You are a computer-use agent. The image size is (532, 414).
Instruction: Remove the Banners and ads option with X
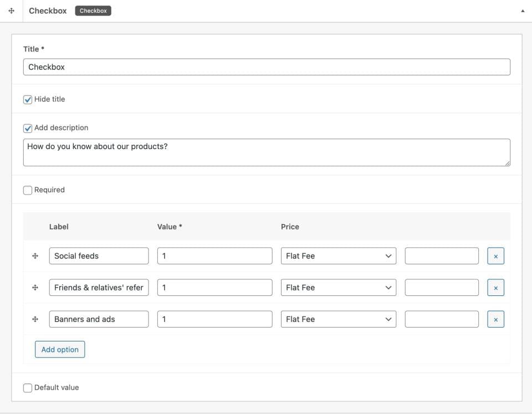pyautogui.click(x=495, y=319)
